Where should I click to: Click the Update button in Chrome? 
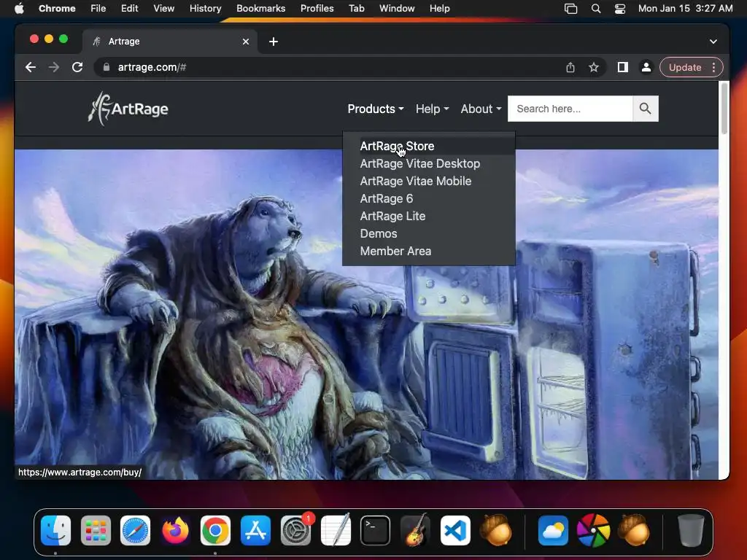pos(684,67)
